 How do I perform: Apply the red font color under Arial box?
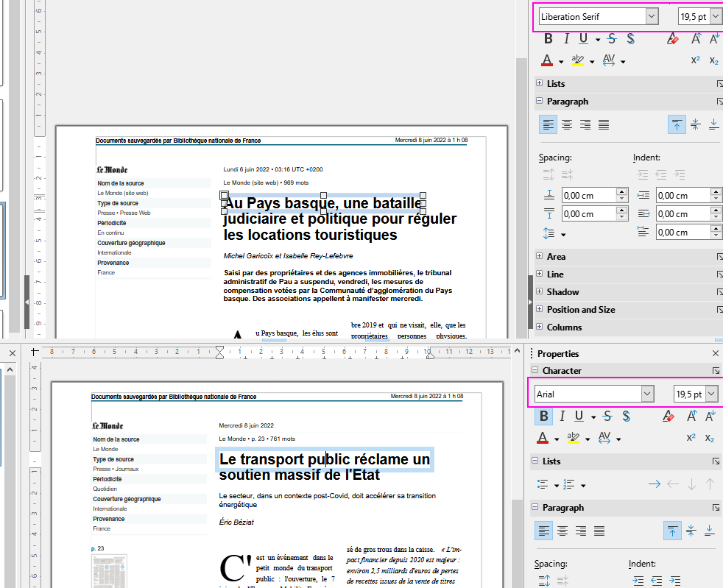click(x=543, y=438)
